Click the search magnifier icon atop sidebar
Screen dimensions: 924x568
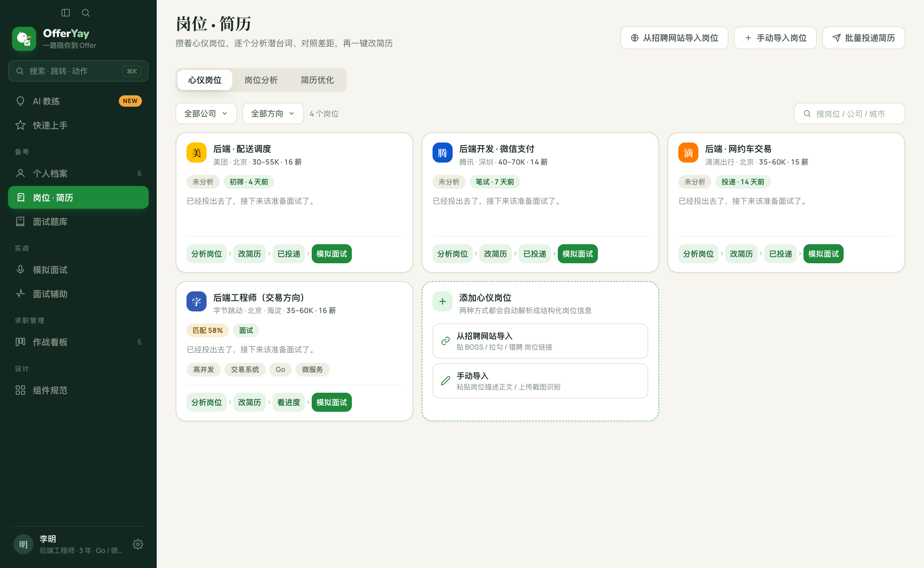(x=86, y=13)
